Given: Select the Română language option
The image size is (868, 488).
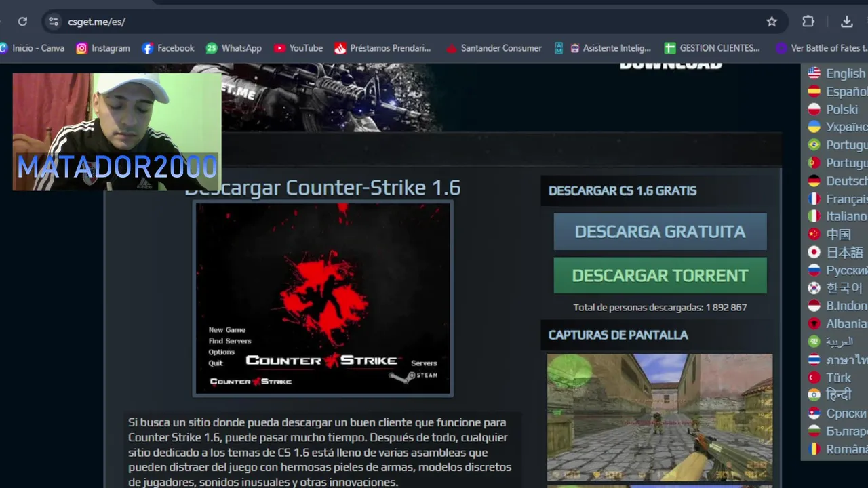Looking at the screenshot, I should tap(837, 449).
